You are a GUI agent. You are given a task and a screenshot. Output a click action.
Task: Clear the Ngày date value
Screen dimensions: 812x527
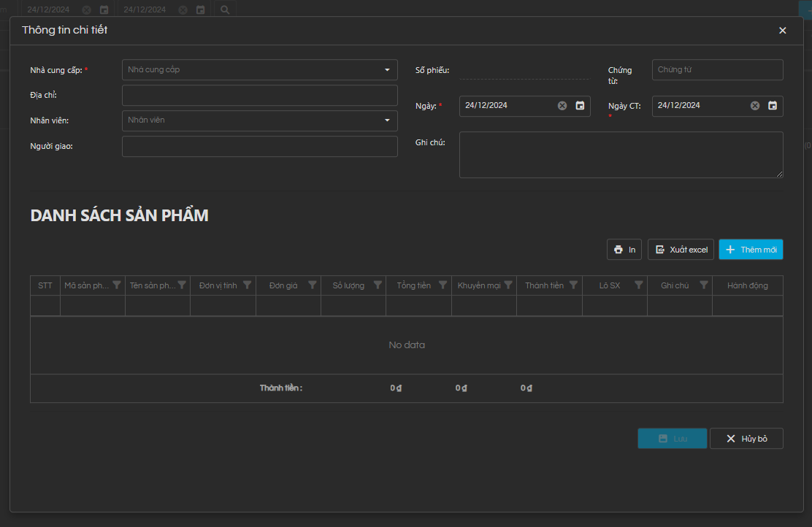pos(562,106)
